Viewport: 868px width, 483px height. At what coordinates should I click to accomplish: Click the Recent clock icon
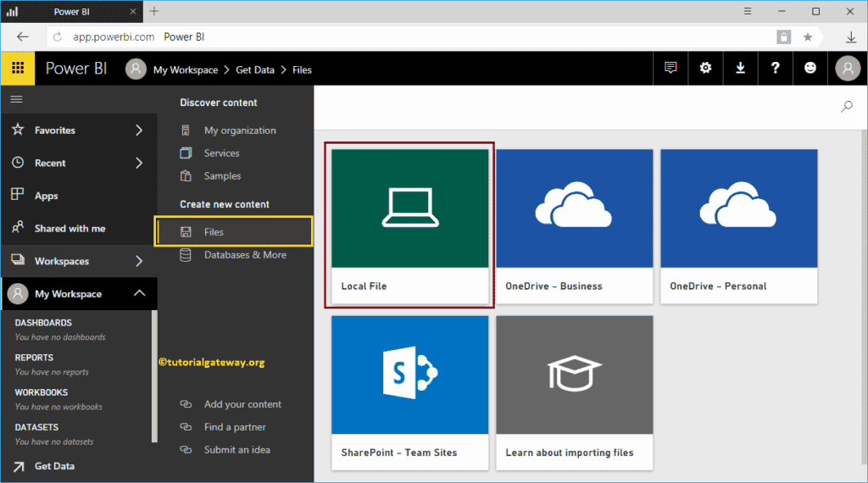(18, 162)
